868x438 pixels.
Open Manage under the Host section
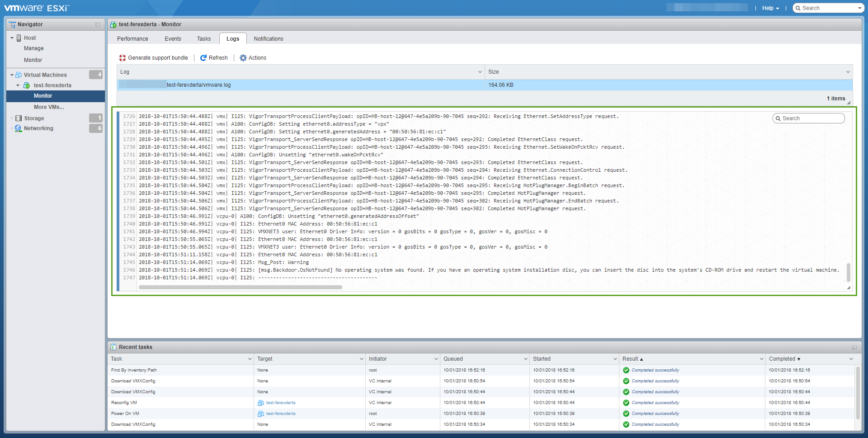pyautogui.click(x=33, y=48)
